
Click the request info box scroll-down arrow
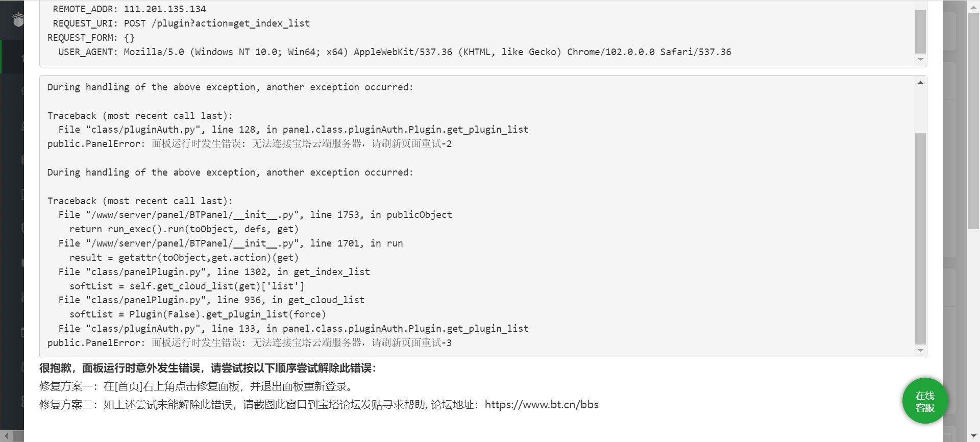coord(920,60)
